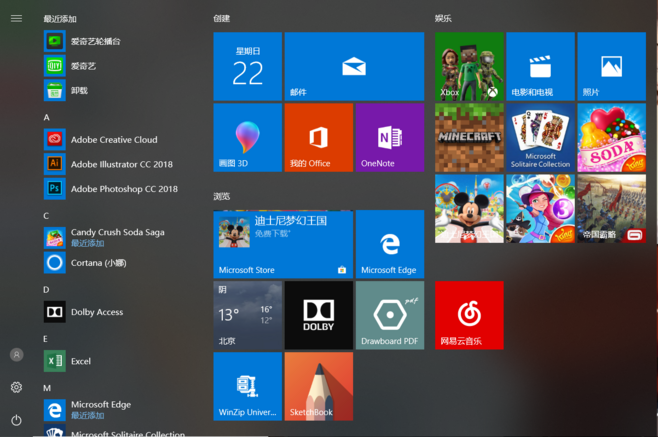Expand the Start hamburger menu
The width and height of the screenshot is (658, 437).
click(16, 18)
